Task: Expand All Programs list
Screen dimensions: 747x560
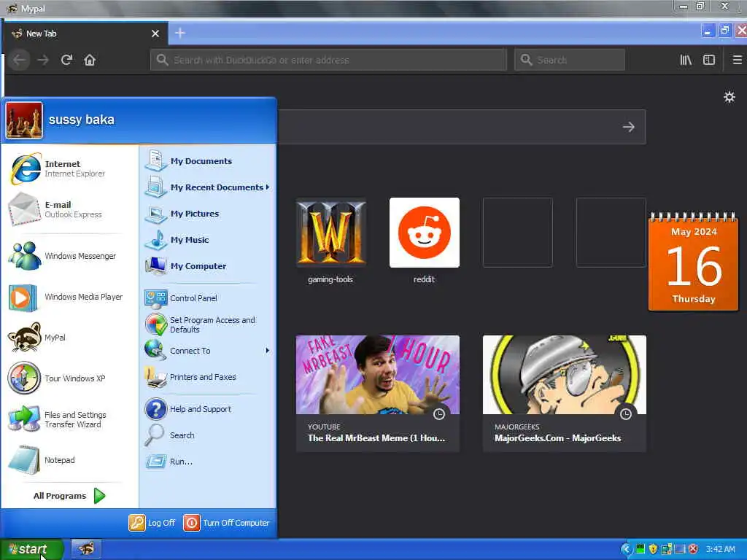Action: tap(69, 496)
